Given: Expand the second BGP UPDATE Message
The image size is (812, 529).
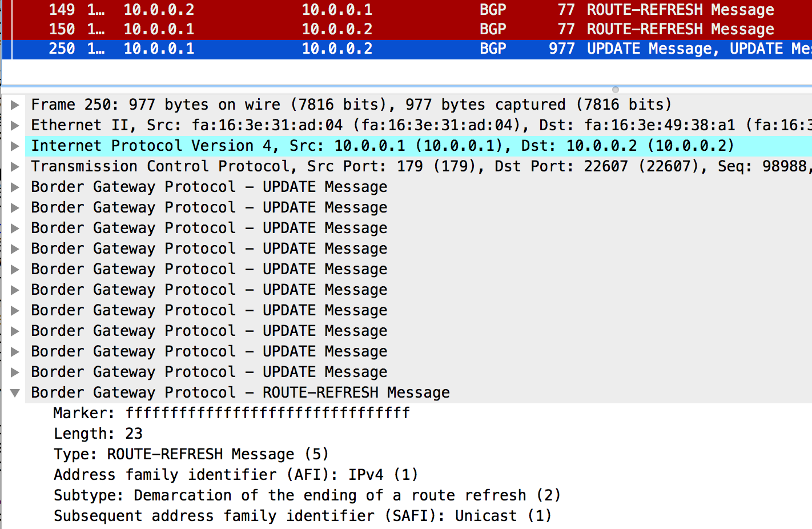Looking at the screenshot, I should pyautogui.click(x=15, y=208).
